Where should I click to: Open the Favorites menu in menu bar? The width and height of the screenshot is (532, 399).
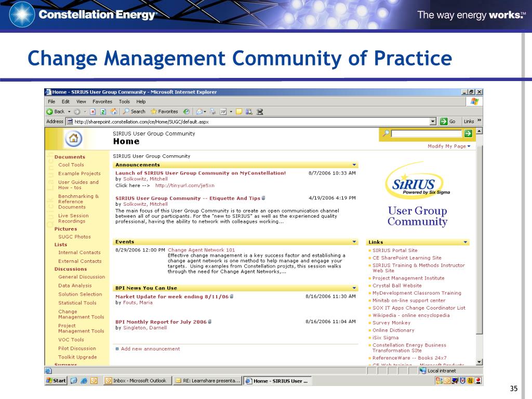coord(102,101)
